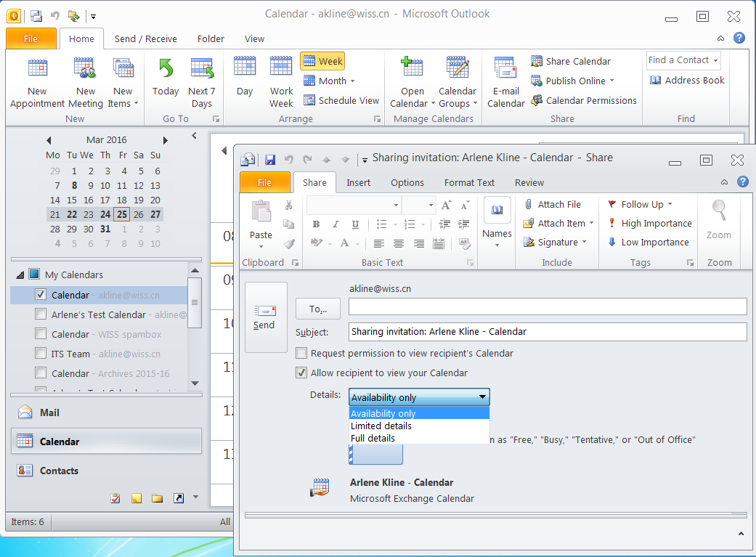This screenshot has height=557, width=756.
Task: Check ITS Team calendar checkbox
Action: (41, 354)
